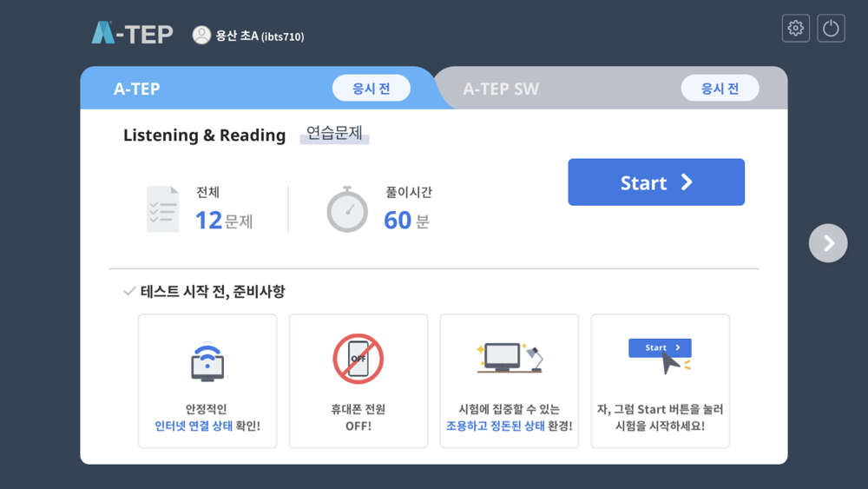
Task: Click the stopwatch timer icon
Action: tap(347, 209)
